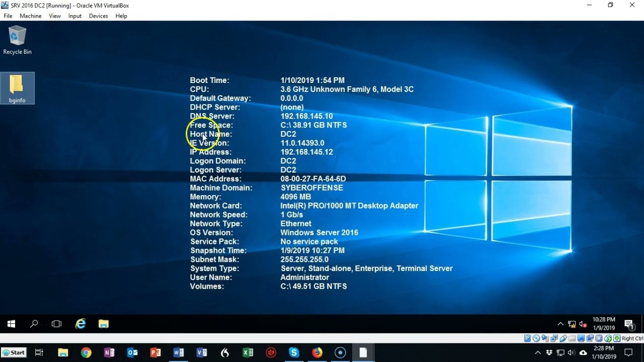
Task: Click the guest taskbar search magnifier
Action: (x=34, y=324)
